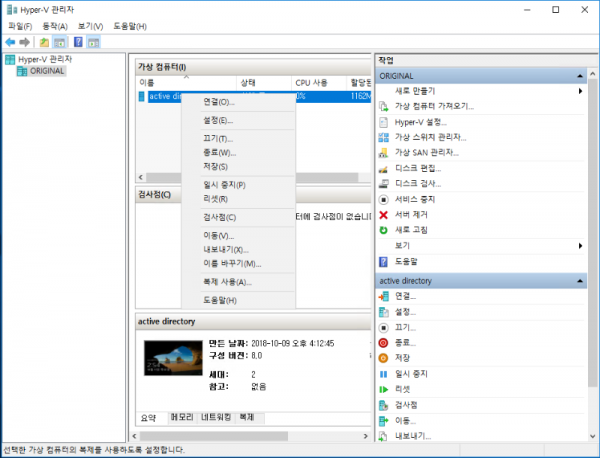The image size is (600, 458).
Task: Open the 보기(V) menu
Action: (x=90, y=26)
